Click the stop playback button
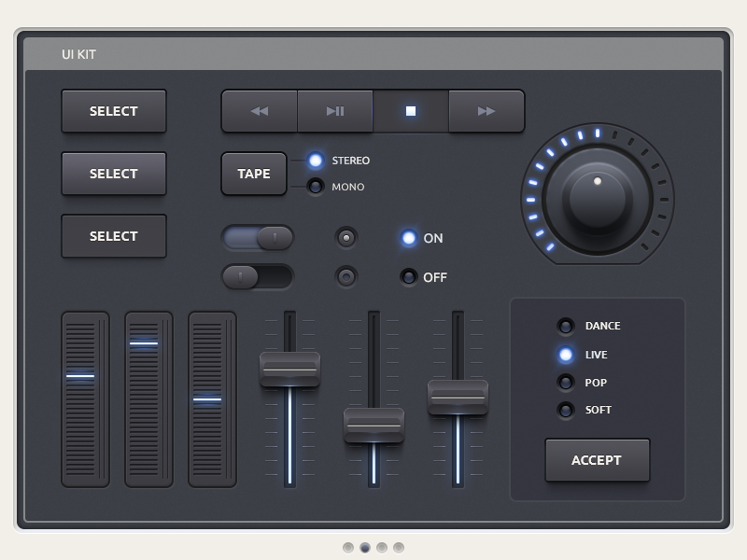This screenshot has height=560, width=747. [x=411, y=111]
